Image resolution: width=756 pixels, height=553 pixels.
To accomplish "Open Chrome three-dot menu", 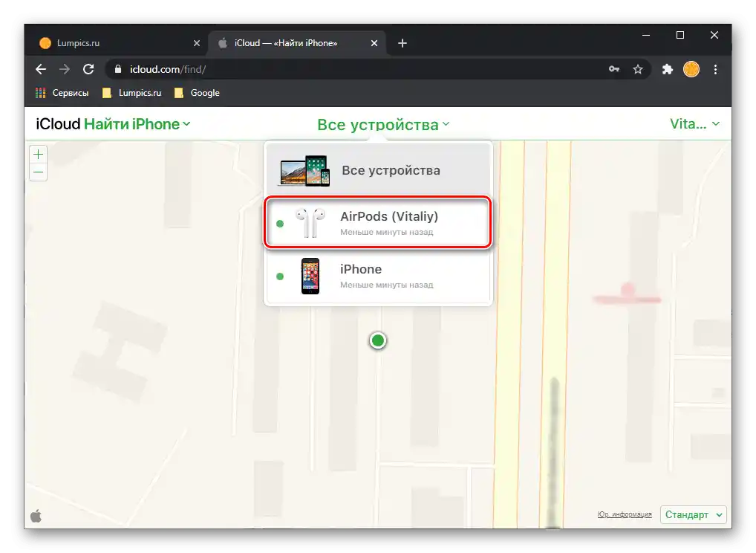I will 715,69.
